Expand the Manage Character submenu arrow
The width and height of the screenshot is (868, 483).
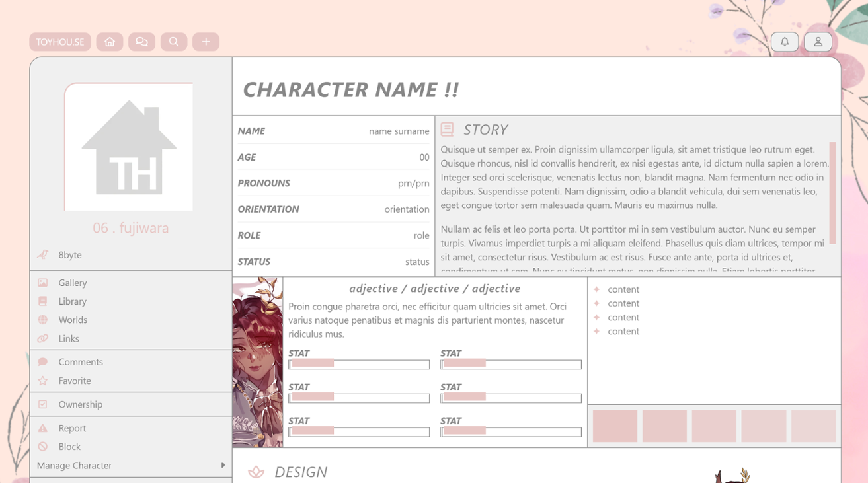(x=223, y=465)
